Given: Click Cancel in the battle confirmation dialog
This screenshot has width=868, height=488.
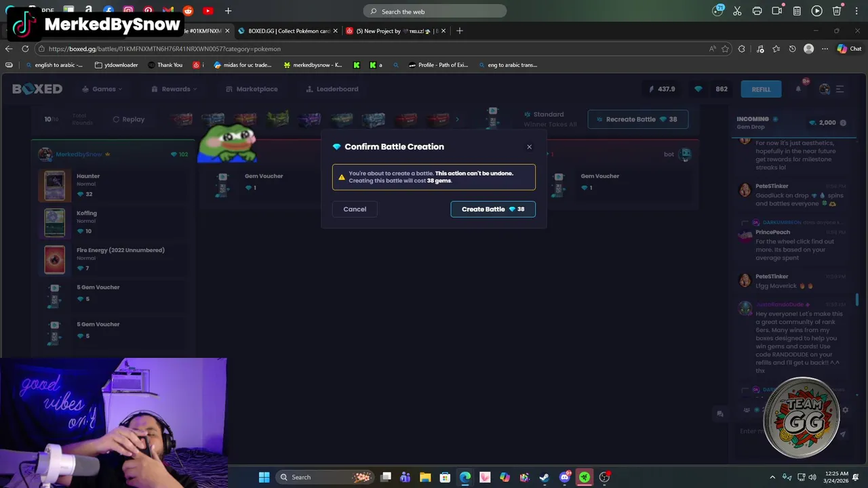Looking at the screenshot, I should [x=355, y=209].
